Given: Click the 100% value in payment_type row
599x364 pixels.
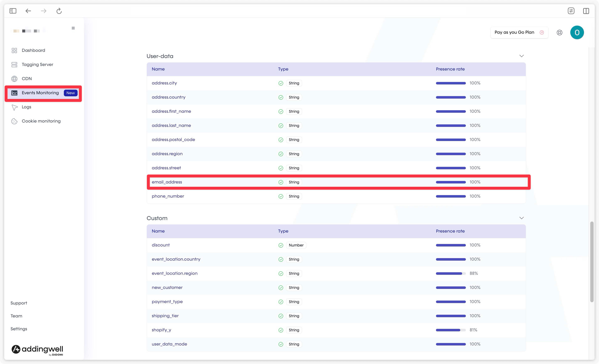Looking at the screenshot, I should coord(475,302).
